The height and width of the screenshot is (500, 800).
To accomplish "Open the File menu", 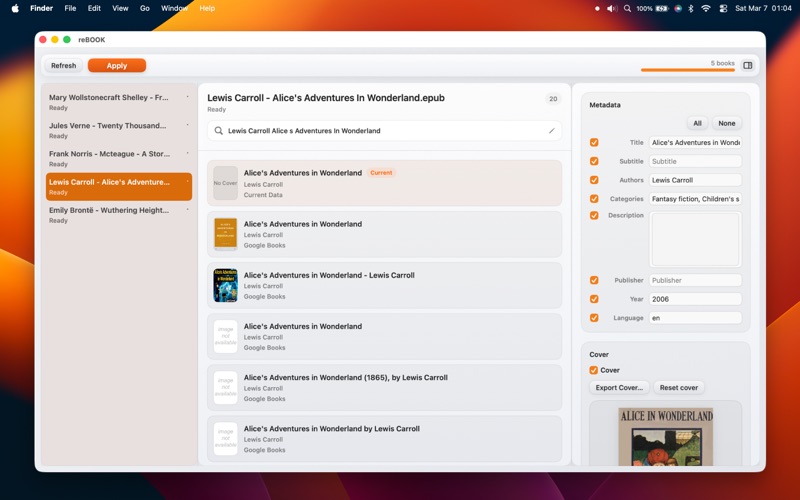I will 70,8.
